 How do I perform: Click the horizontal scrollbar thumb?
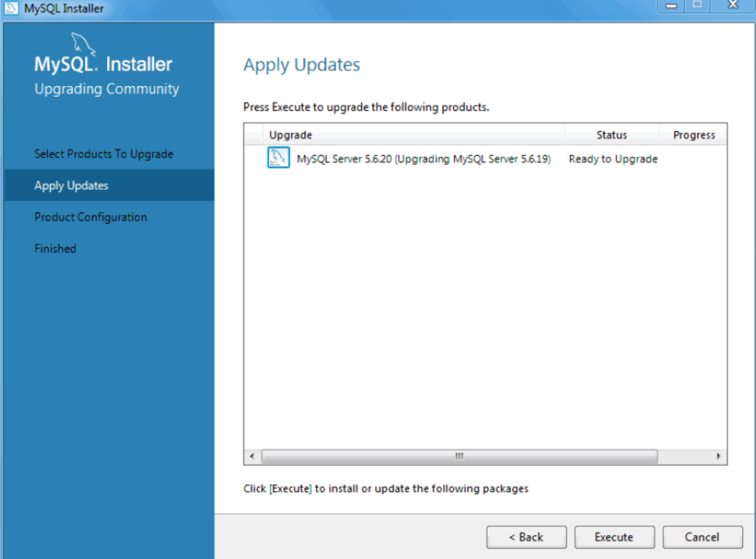tap(459, 456)
